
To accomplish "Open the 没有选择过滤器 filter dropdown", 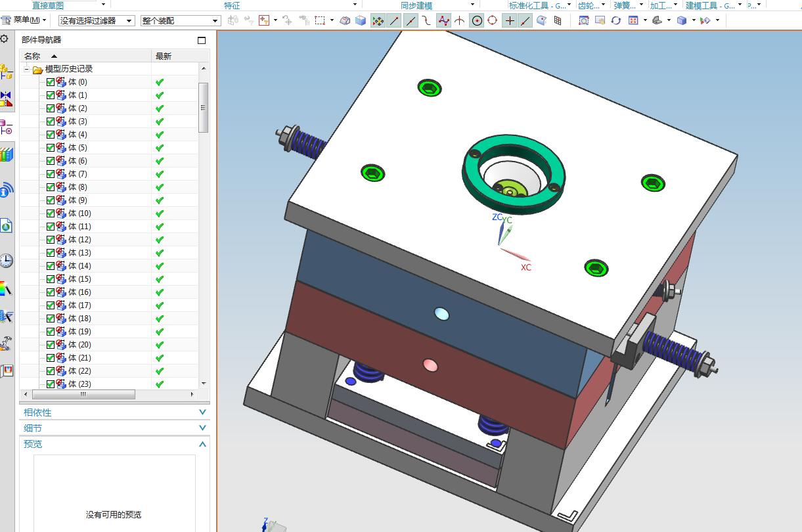I will tap(97, 21).
